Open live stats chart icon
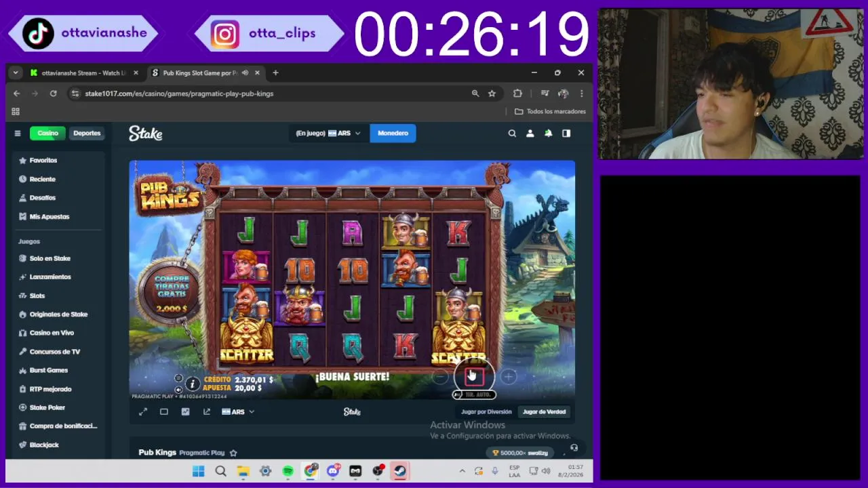Viewport: 868px width, 488px height. pos(185,411)
